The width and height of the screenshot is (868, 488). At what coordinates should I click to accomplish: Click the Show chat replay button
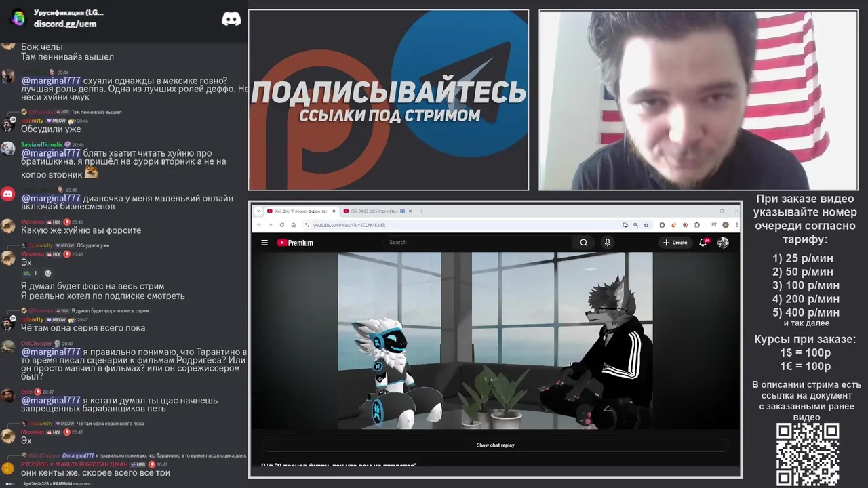tap(495, 445)
